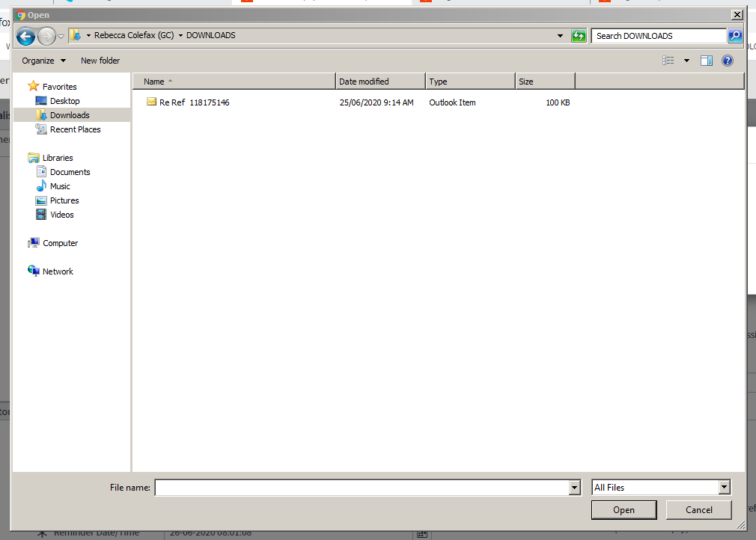Screen dimensions: 756x540
Task: Expand dropdown arrow before DOWNLOADS breadcrumb
Action: click(180, 36)
